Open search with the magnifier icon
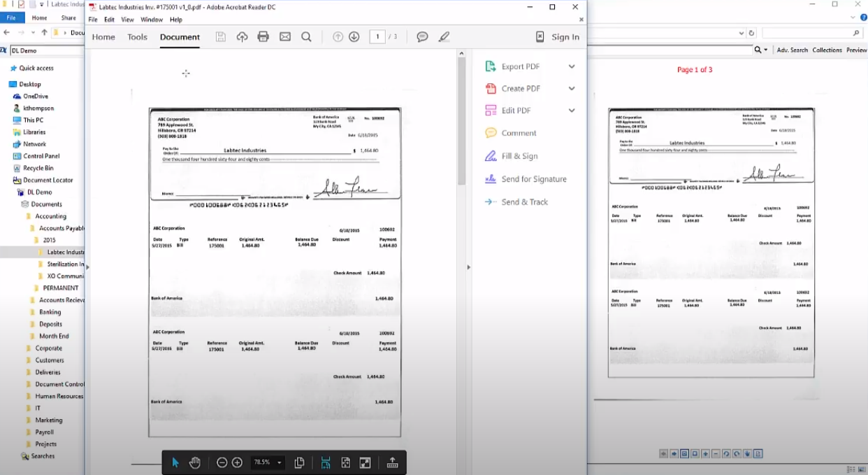 (x=306, y=36)
